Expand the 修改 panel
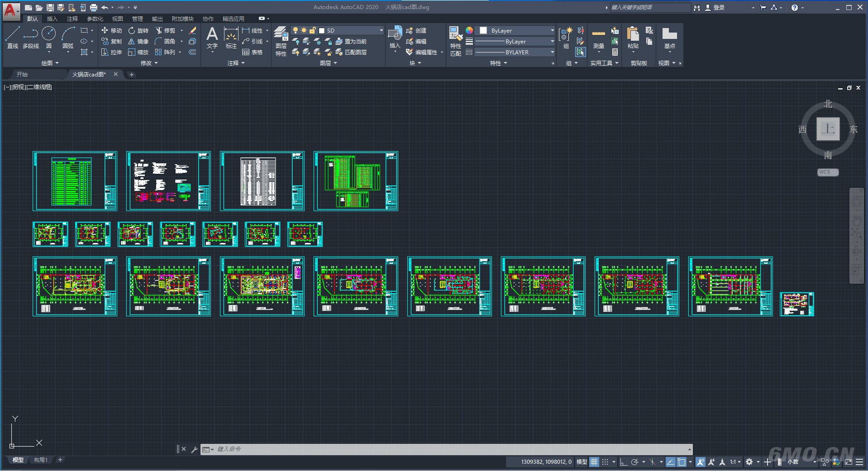The width and height of the screenshot is (868, 471). click(x=149, y=63)
